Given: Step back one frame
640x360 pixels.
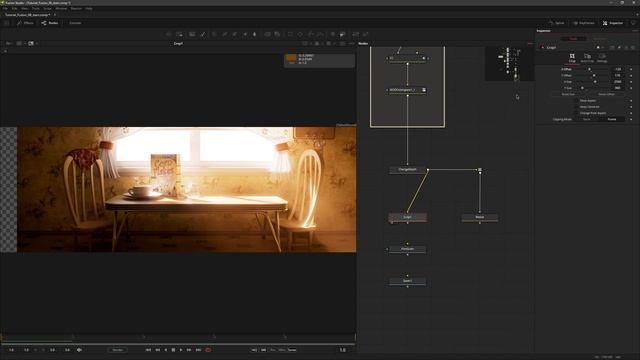Looking at the screenshot, I should 158,350.
